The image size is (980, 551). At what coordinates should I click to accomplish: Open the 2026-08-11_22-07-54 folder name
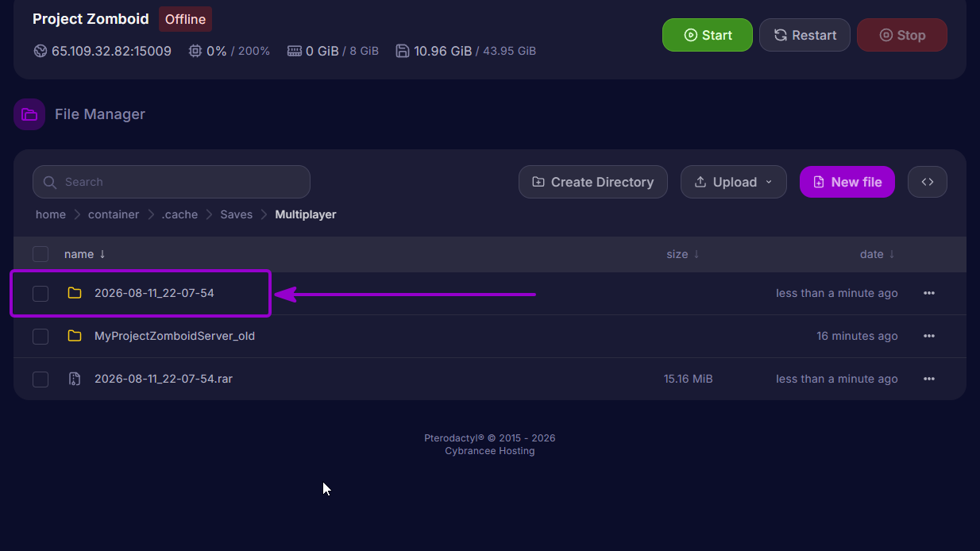coord(154,293)
